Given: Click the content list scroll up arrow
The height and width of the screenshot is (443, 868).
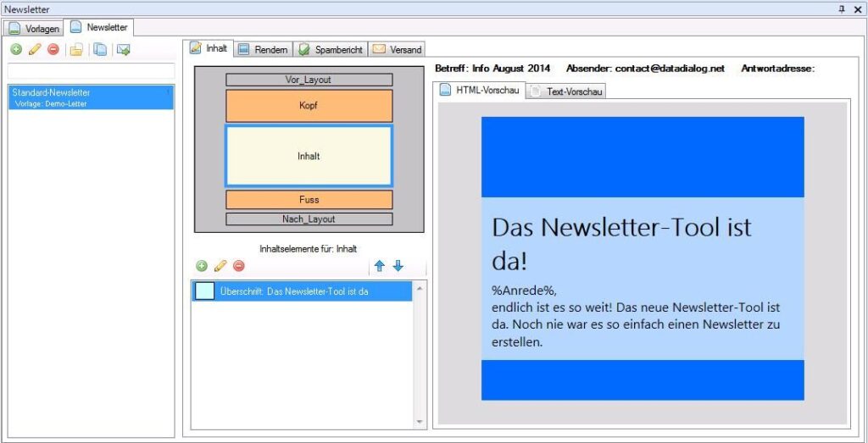Looking at the screenshot, I should point(419,288).
